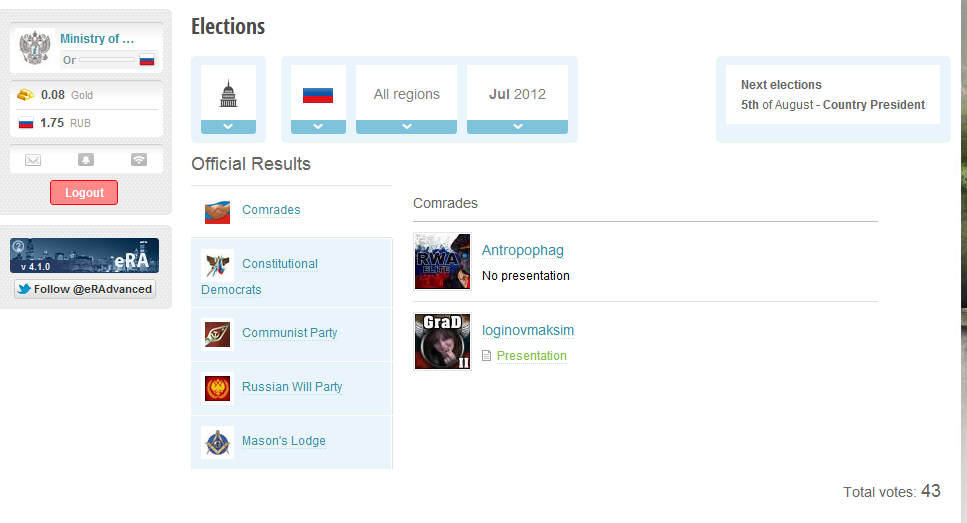The image size is (967, 523).
Task: Open the Jul 2012 date dropdown
Action: tap(517, 127)
